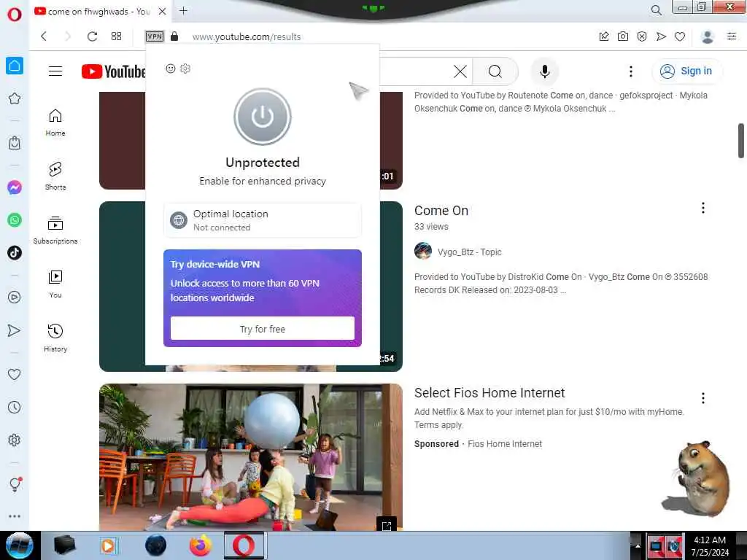The height and width of the screenshot is (560, 747).
Task: Open the ad blocker shield icon
Action: (642, 36)
